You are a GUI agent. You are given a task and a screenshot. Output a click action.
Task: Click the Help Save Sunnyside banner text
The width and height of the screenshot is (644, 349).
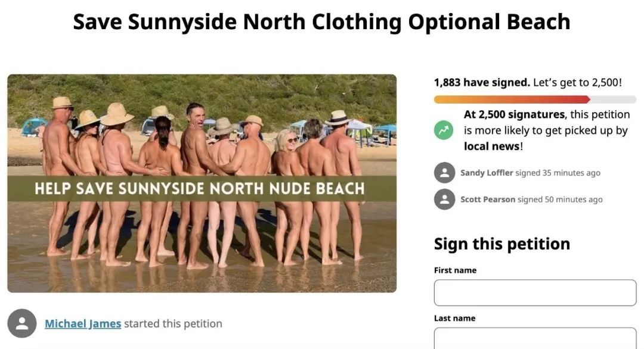tap(200, 189)
